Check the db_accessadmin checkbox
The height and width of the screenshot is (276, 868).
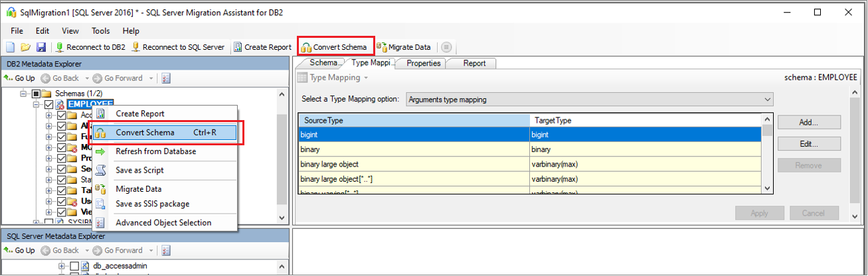point(74,266)
